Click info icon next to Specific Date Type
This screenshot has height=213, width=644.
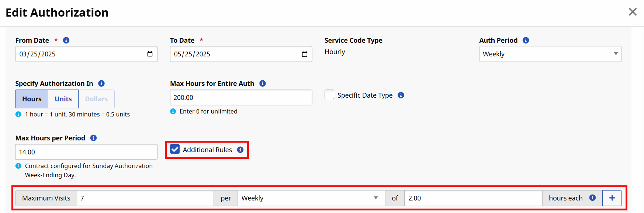click(x=401, y=95)
